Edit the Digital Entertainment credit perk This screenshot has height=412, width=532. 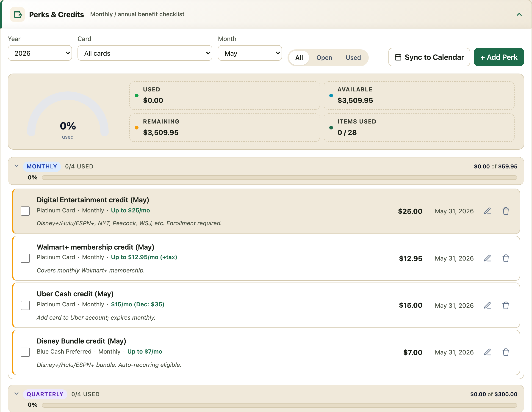point(488,211)
